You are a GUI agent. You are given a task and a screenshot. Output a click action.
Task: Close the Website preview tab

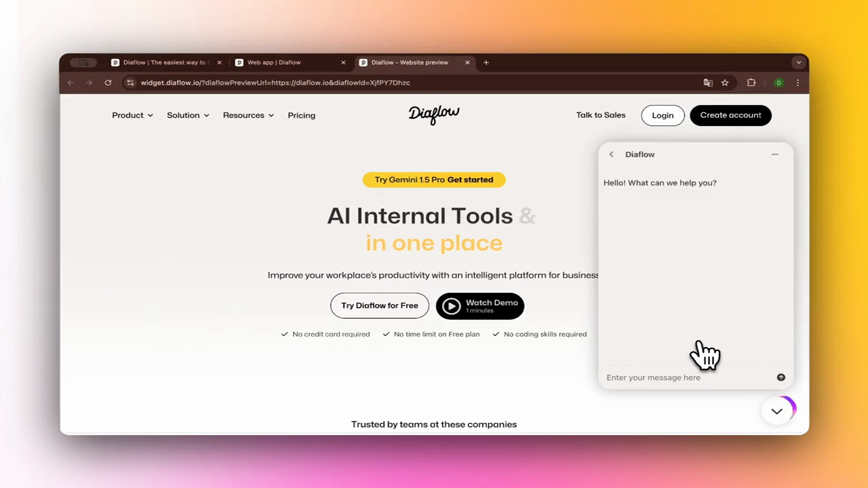(x=467, y=62)
